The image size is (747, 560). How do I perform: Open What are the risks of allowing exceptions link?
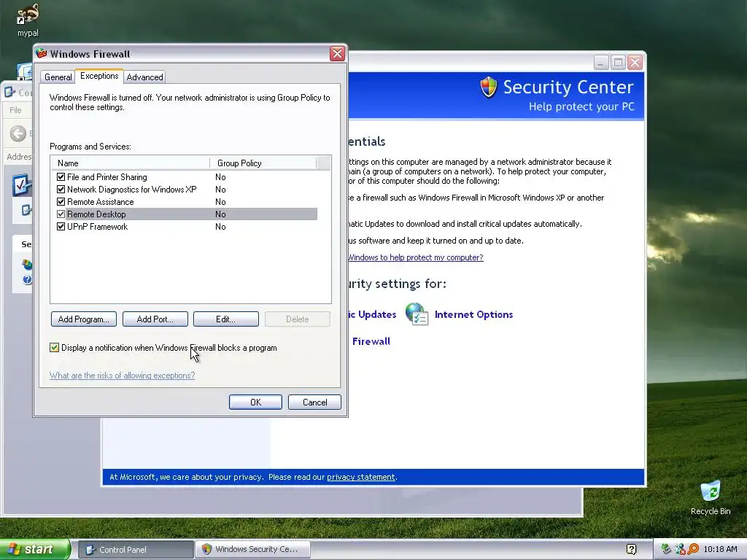tap(122, 376)
